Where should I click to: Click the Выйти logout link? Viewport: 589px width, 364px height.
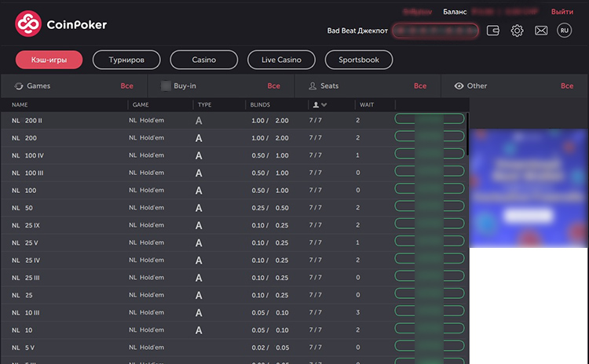pos(562,12)
